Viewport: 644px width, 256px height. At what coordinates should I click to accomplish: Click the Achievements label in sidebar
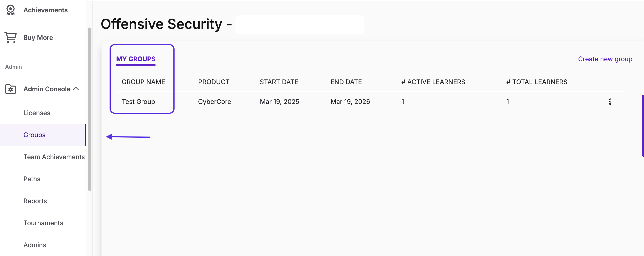(45, 10)
